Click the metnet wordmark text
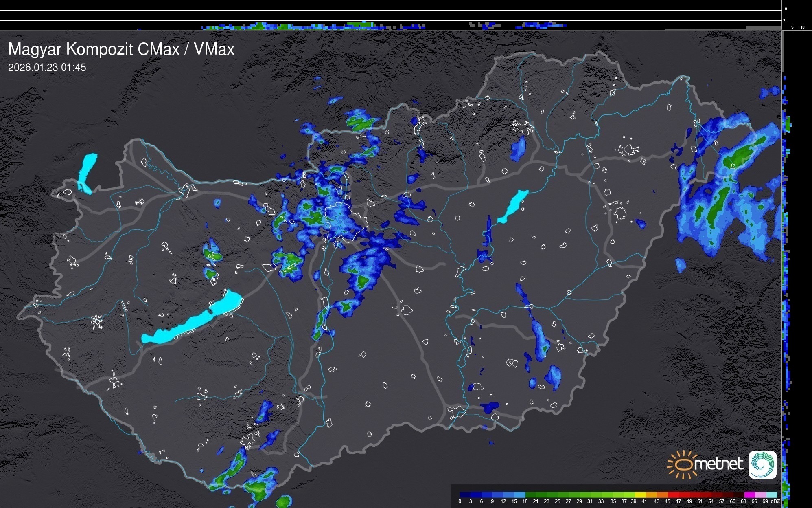The height and width of the screenshot is (508, 812). 718,464
